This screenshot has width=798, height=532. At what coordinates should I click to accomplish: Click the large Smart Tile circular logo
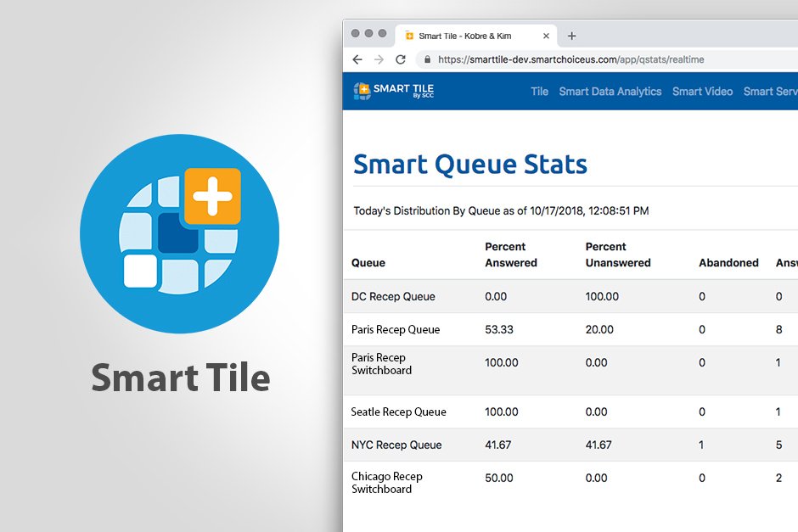pos(180,233)
